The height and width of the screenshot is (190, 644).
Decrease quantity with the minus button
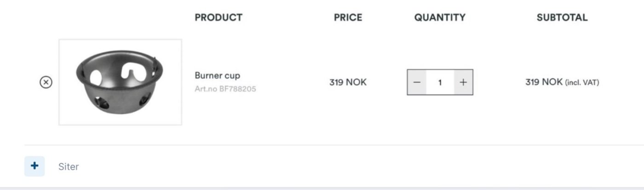[417, 82]
